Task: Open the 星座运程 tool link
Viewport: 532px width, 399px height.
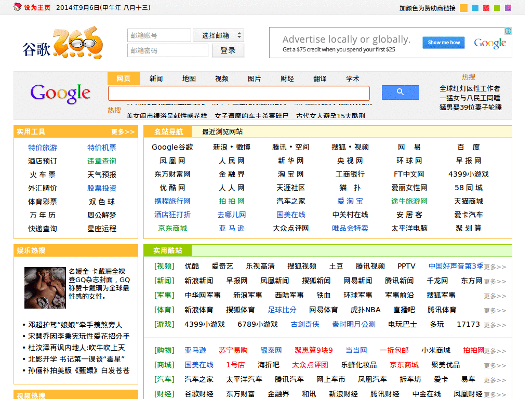Action: (x=102, y=229)
